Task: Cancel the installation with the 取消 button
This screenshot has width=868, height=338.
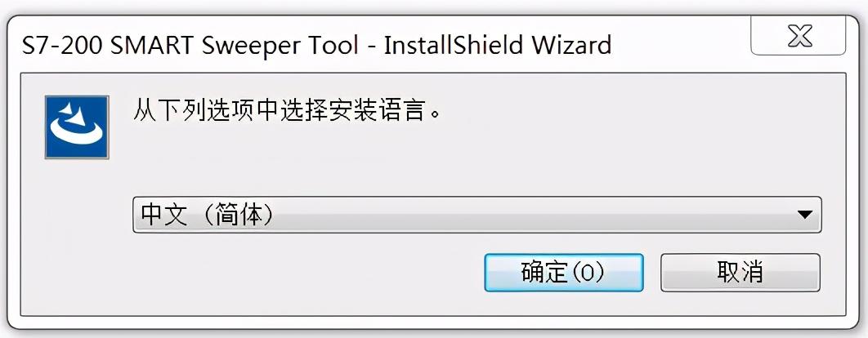Action: [x=740, y=273]
